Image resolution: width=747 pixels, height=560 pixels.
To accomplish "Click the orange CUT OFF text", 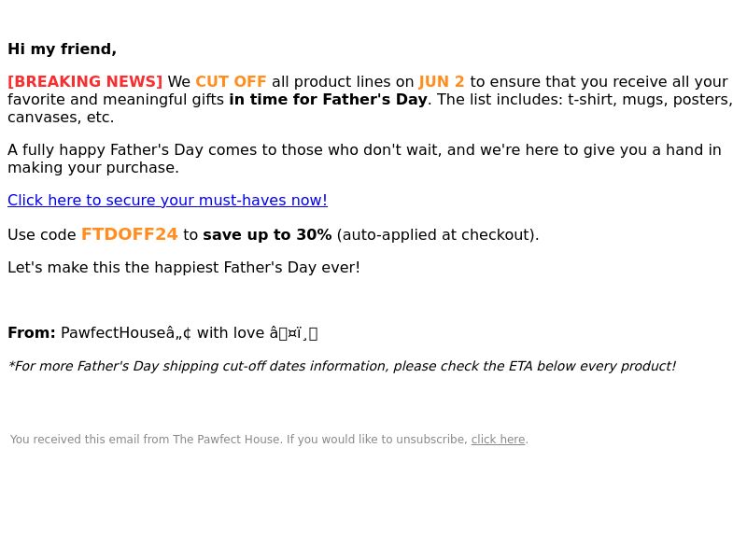I will tap(231, 81).
